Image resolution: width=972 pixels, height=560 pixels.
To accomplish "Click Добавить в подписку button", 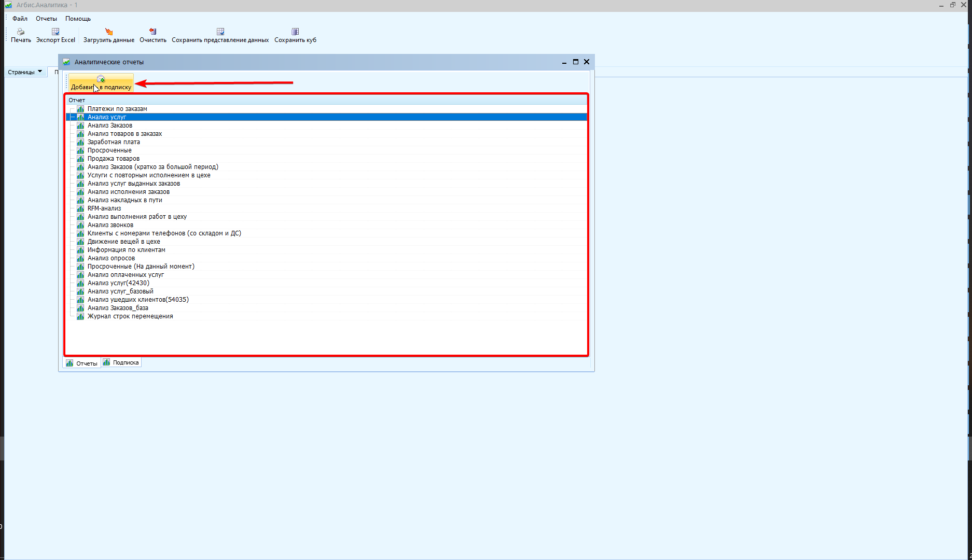I will click(x=101, y=83).
